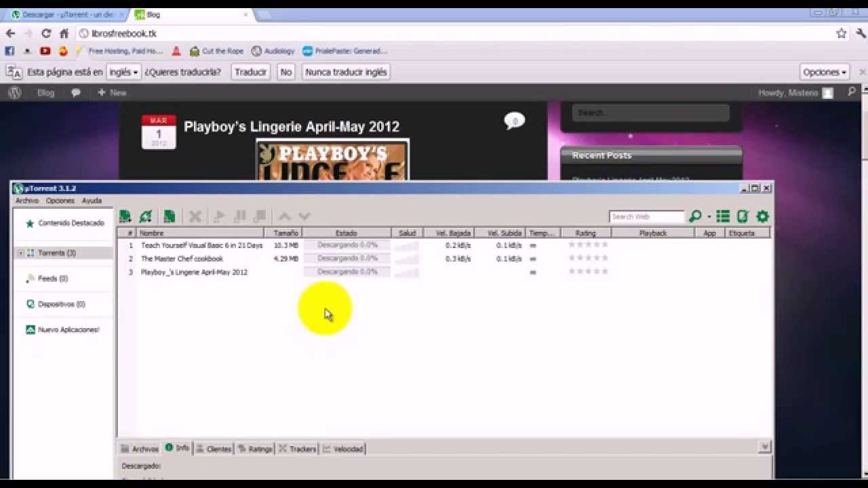Click the Rating column header
The width and height of the screenshot is (868, 488).
pos(585,233)
